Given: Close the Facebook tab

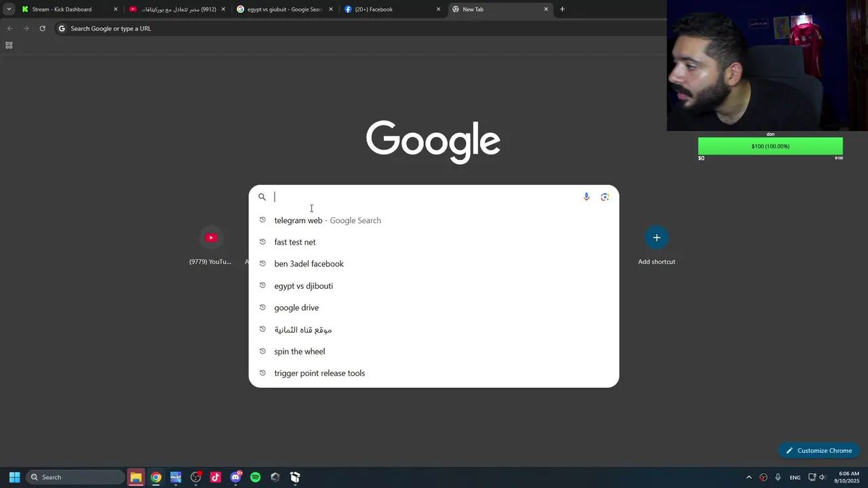Looking at the screenshot, I should pos(438,9).
